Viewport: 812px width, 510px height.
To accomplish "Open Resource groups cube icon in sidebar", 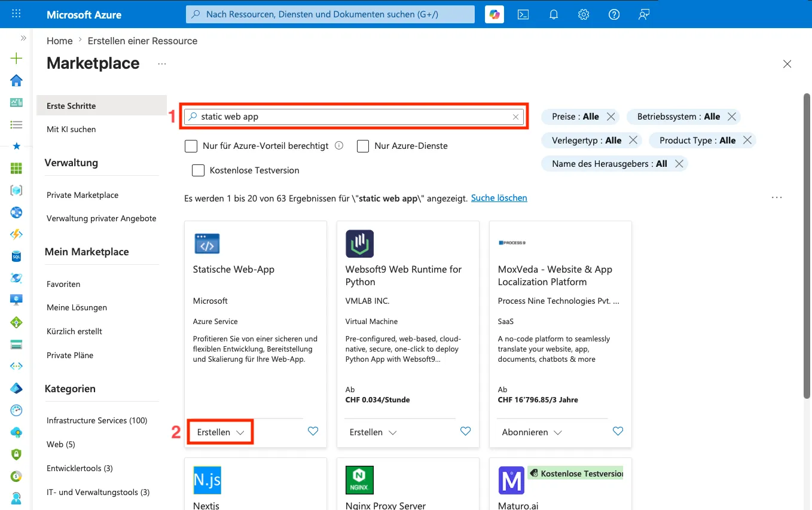I will point(17,190).
